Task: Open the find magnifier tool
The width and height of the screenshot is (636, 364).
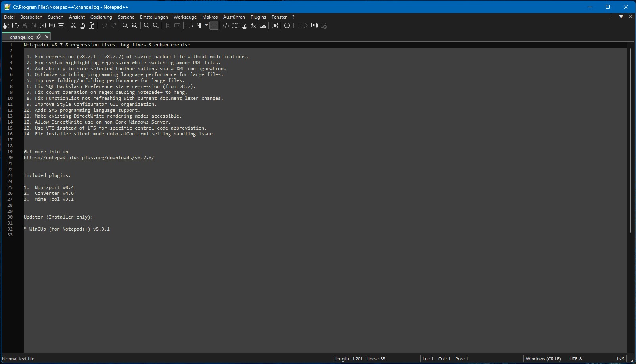Action: [x=125, y=25]
